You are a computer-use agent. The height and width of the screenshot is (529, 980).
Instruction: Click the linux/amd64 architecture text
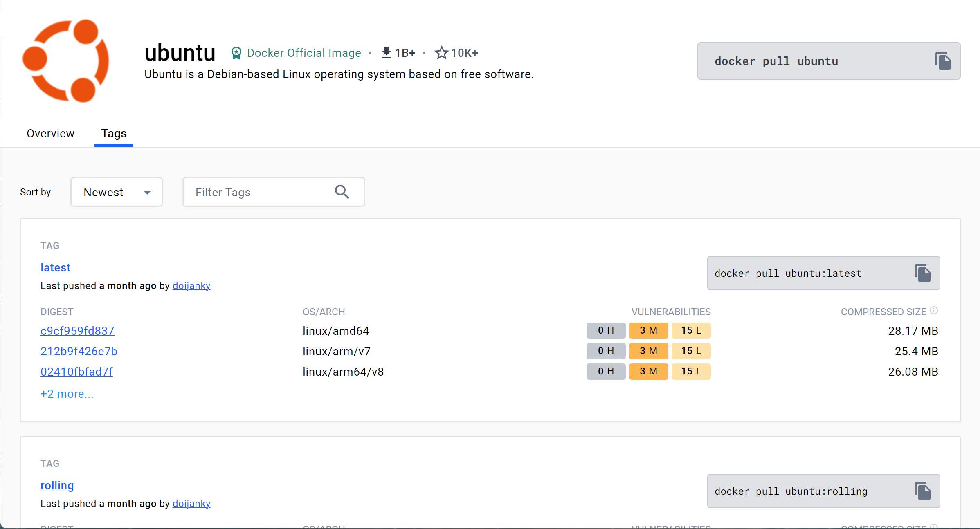click(x=336, y=331)
